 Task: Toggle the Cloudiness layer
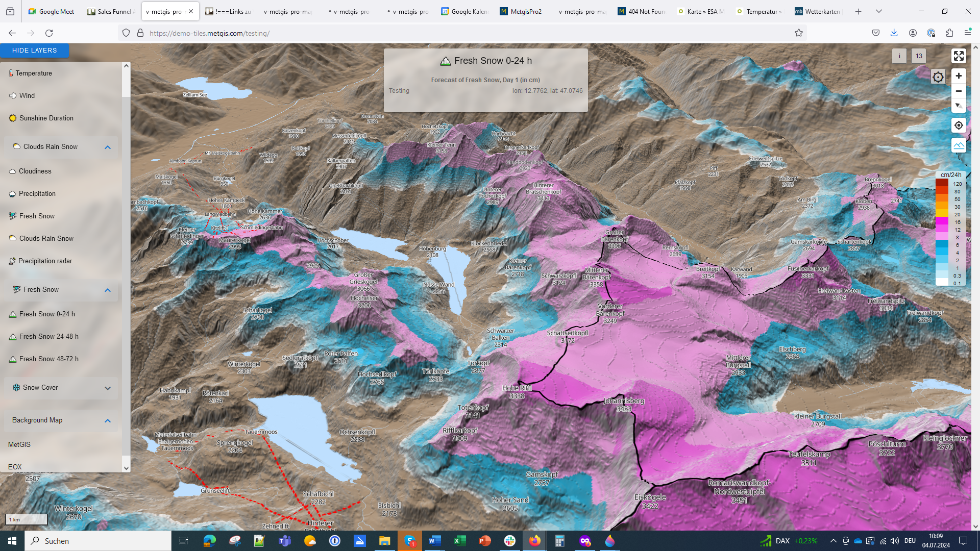35,171
